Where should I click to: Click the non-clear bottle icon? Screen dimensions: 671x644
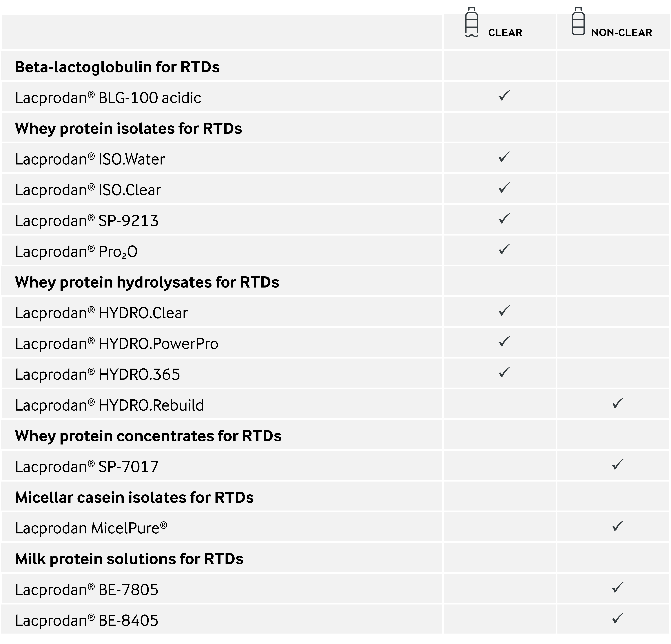click(x=578, y=21)
